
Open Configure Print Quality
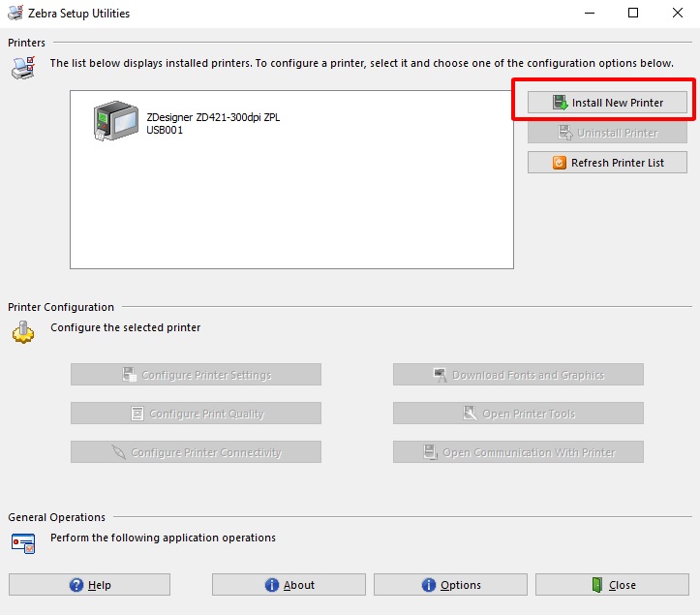tap(196, 414)
